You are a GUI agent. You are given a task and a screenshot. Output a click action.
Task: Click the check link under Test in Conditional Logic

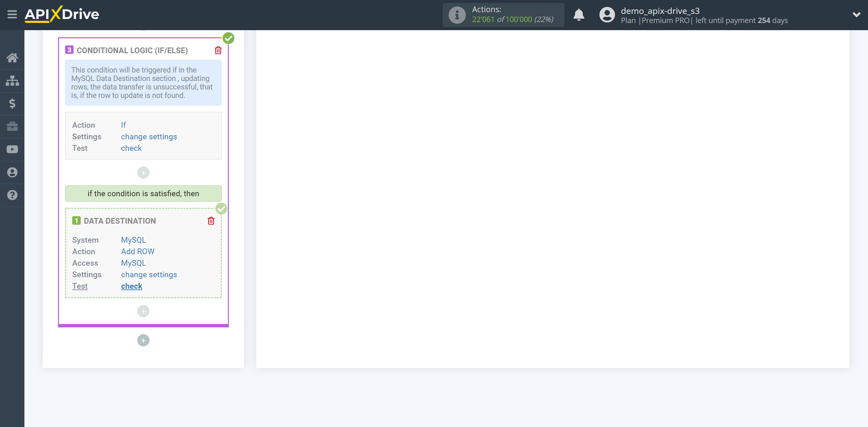(x=131, y=147)
